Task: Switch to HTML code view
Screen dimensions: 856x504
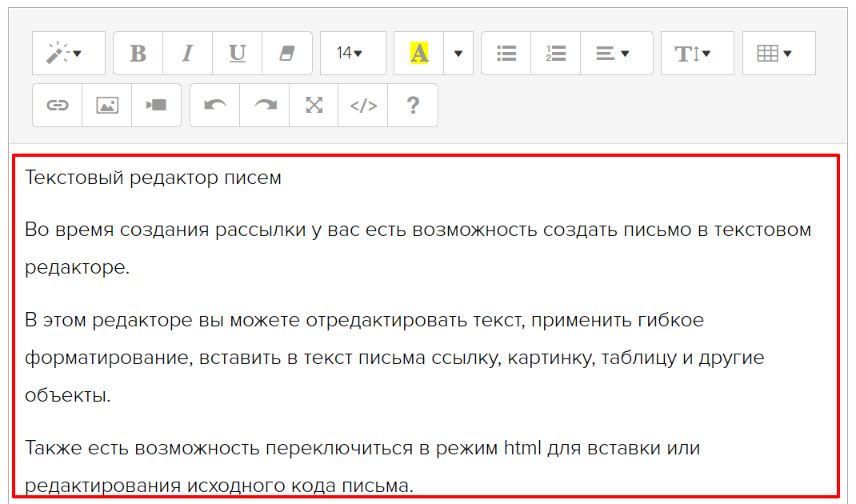Action: click(x=363, y=106)
